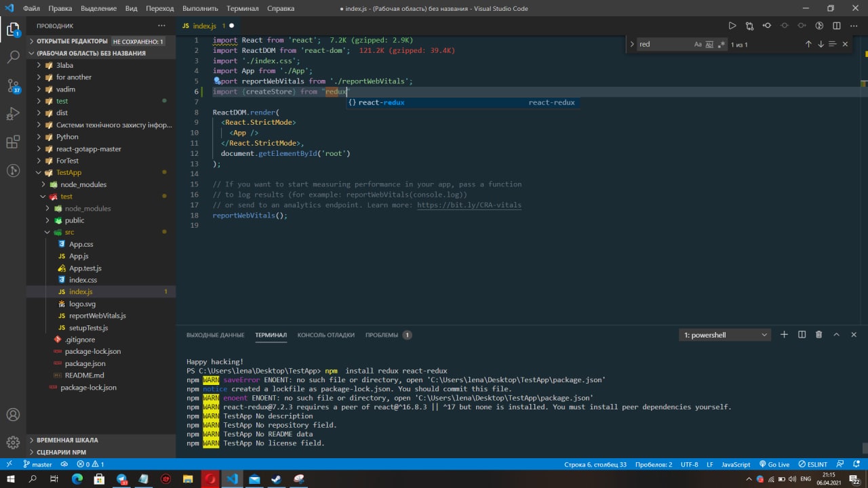The height and width of the screenshot is (488, 868).
Task: Add a new terminal with plus icon
Action: click(784, 335)
